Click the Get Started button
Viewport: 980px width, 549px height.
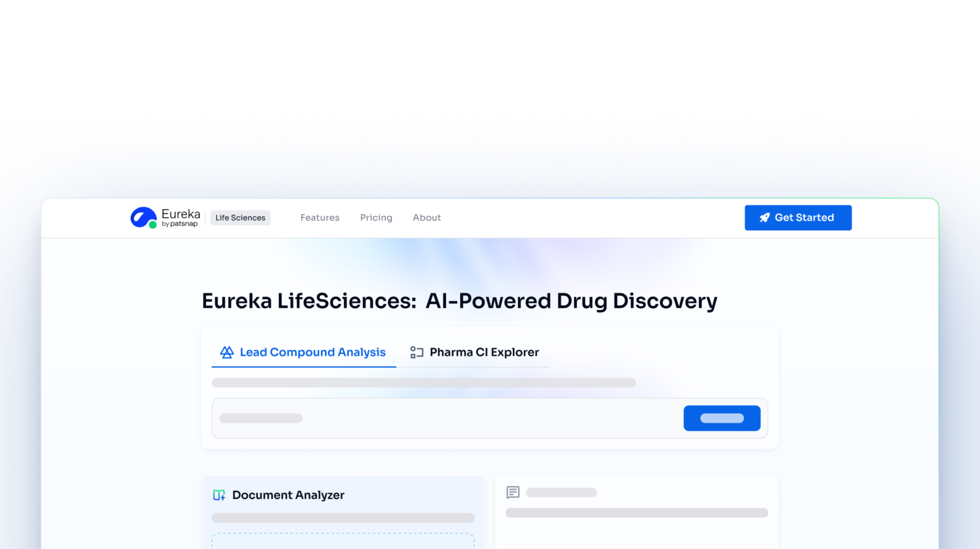pos(798,217)
